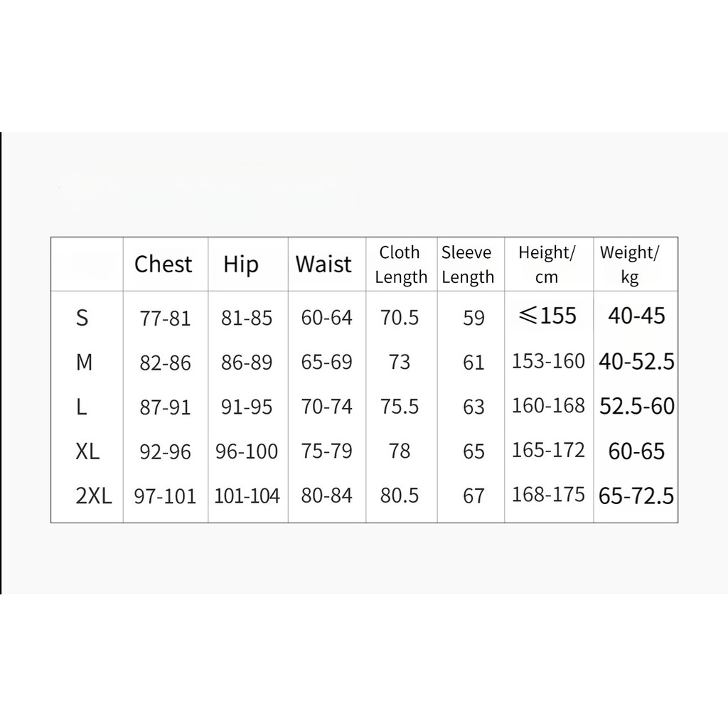Click the Height/cm column header

[547, 264]
